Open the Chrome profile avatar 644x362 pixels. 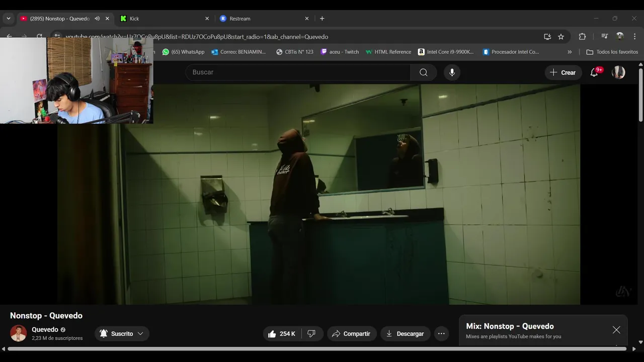(620, 36)
